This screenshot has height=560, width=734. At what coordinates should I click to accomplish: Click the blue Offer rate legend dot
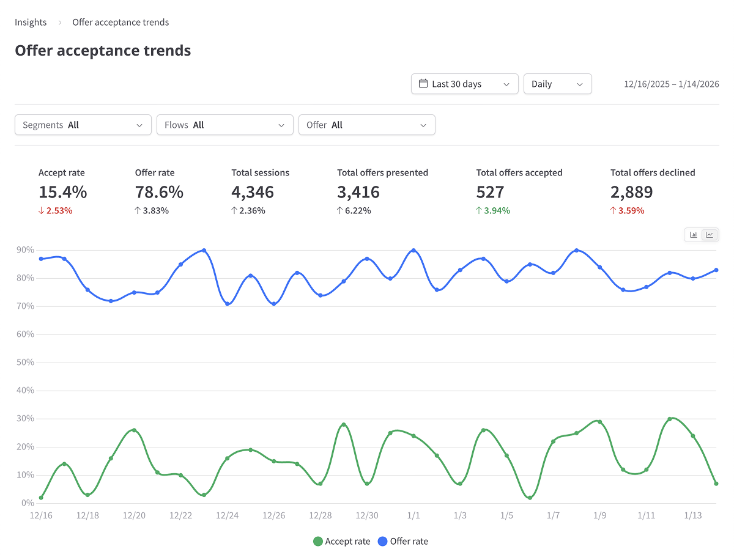click(x=382, y=541)
